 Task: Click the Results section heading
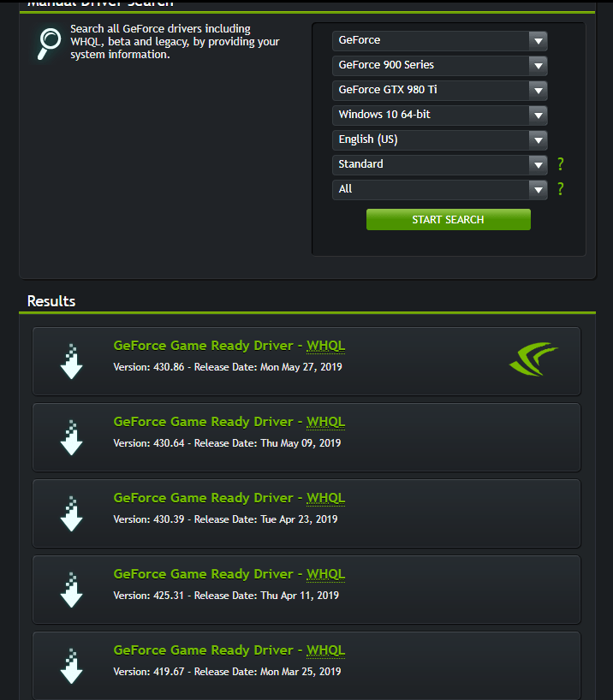tap(51, 301)
